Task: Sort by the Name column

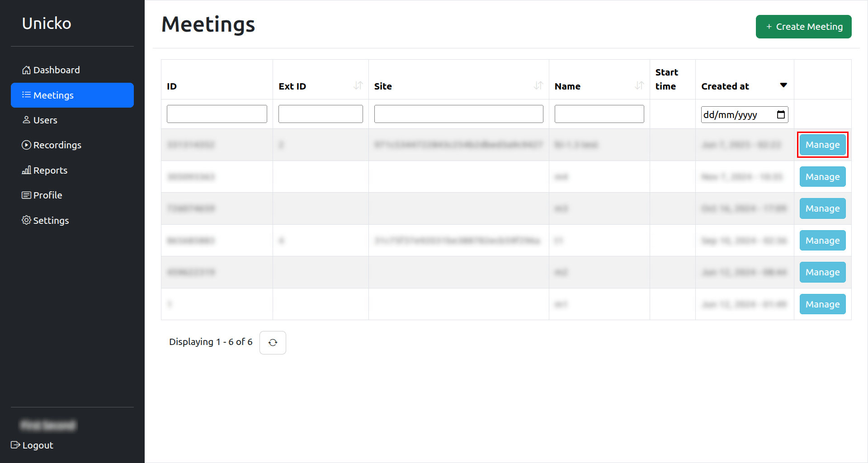Action: click(639, 85)
